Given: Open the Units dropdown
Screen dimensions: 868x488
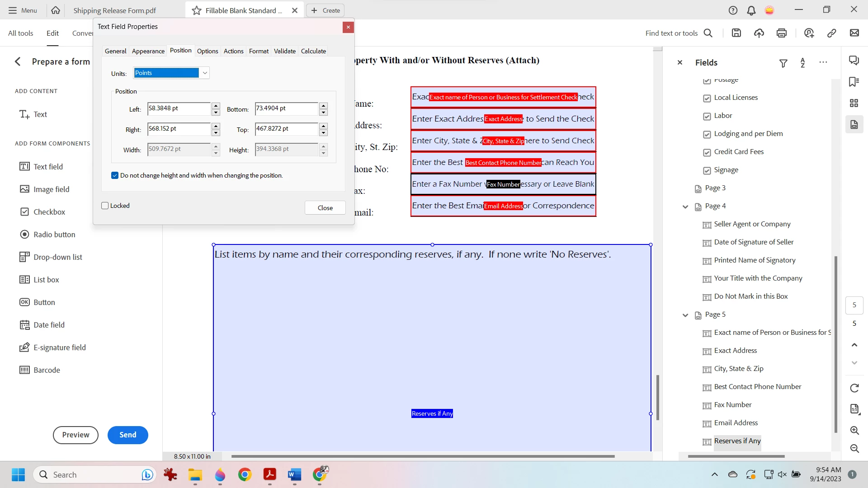Looking at the screenshot, I should pyautogui.click(x=205, y=73).
